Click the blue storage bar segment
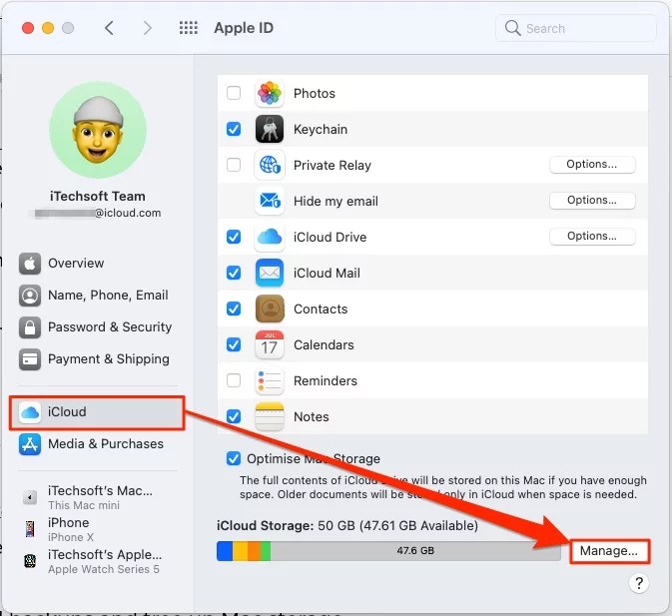 pos(225,551)
